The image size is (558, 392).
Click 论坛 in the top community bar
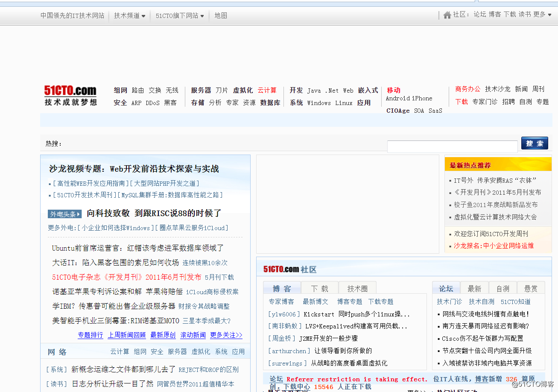[x=479, y=15]
